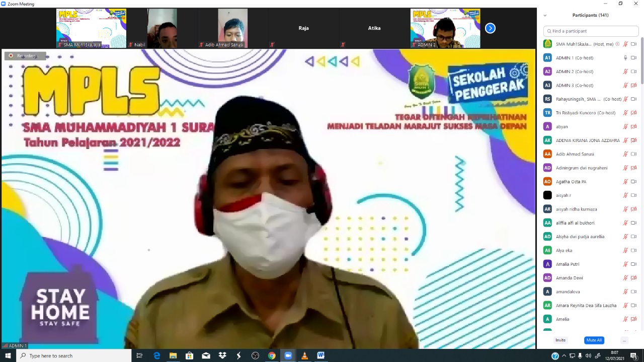Select SMA Muh1SkaJaya video thumbnail
Screen dimensions: 644x362
[x=91, y=28]
